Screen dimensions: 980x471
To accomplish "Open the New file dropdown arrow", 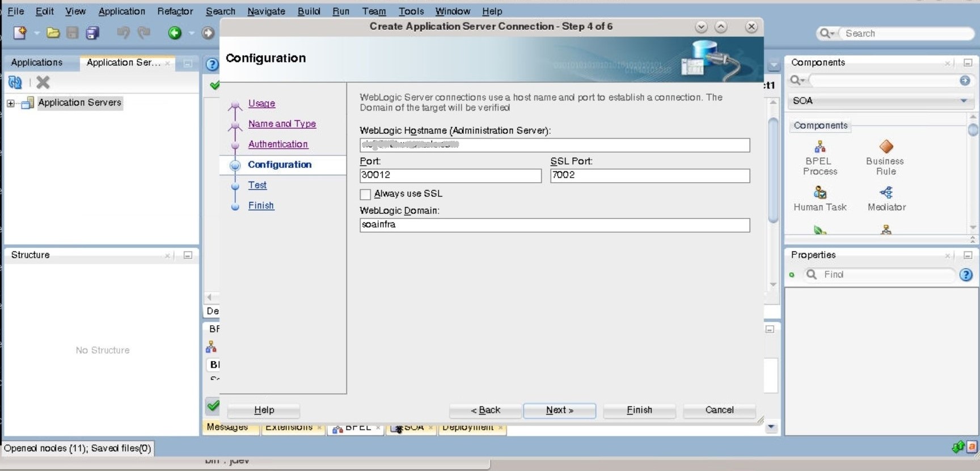I will coord(36,33).
